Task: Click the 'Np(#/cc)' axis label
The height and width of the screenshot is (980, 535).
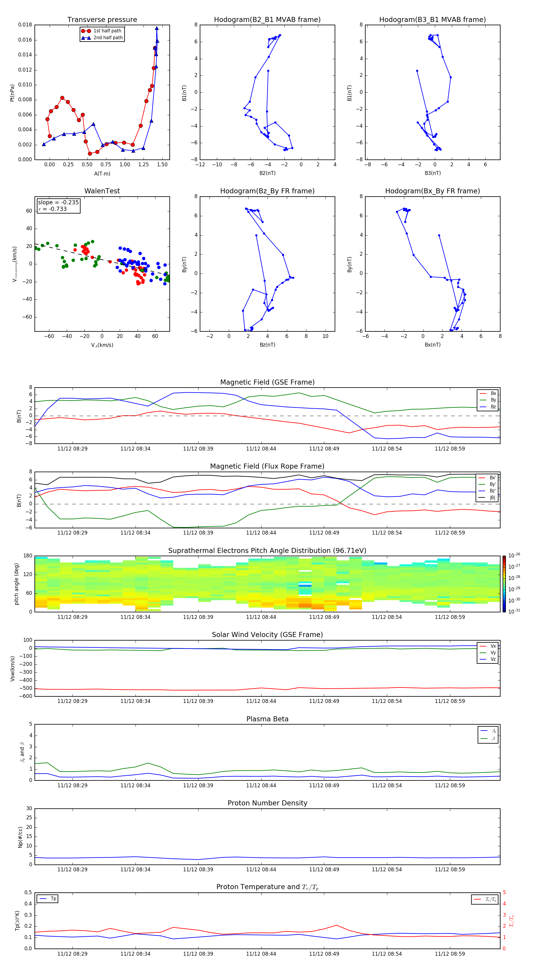Action: click(x=20, y=837)
